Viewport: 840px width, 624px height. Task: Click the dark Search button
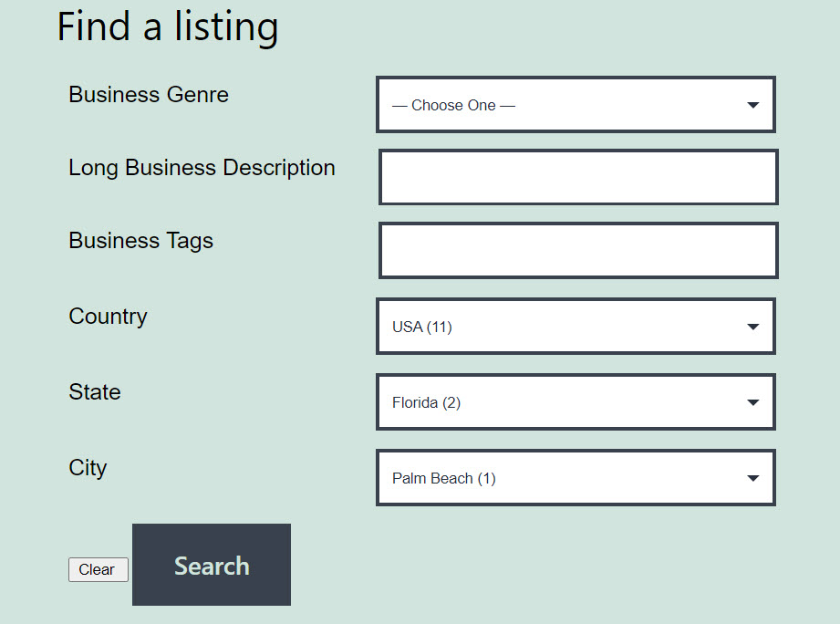tap(212, 565)
